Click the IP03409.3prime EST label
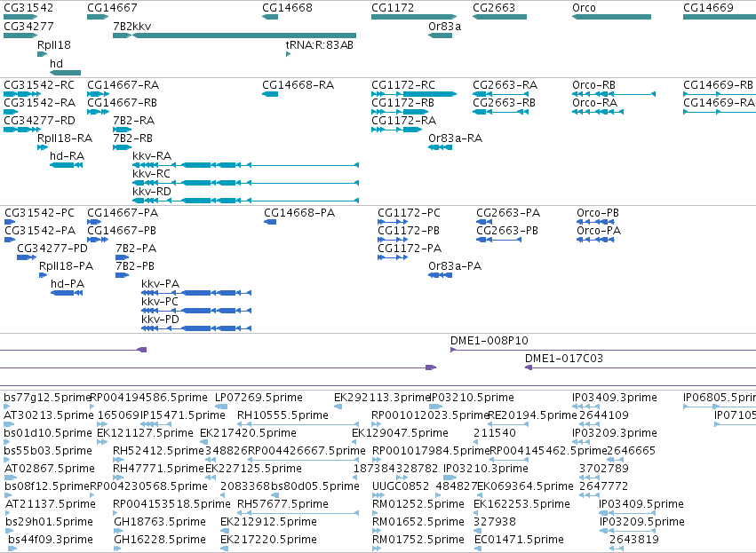The width and height of the screenshot is (756, 553). tap(614, 398)
